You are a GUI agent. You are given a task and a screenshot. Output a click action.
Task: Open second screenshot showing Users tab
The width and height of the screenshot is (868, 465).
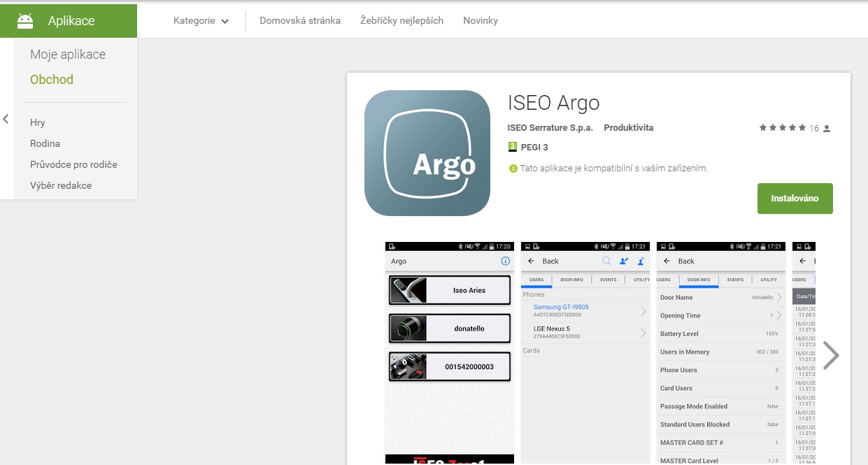[585, 353]
